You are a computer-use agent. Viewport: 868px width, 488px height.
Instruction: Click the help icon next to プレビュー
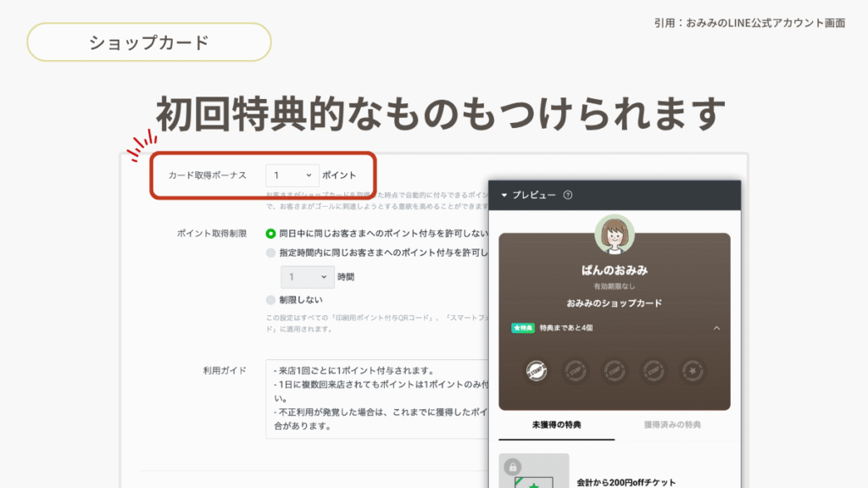[568, 195]
